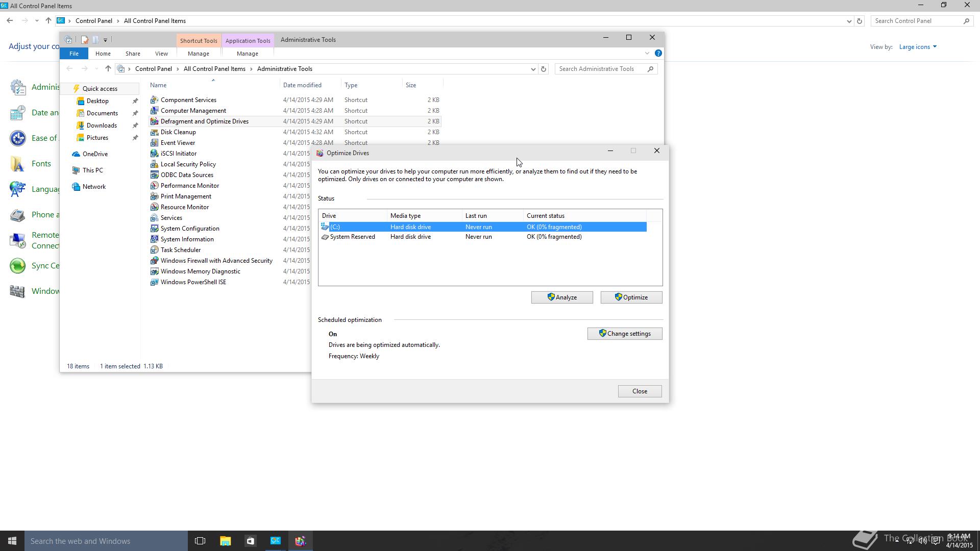
Task: Open help in Administrative Tools ribbon
Action: pyautogui.click(x=658, y=53)
